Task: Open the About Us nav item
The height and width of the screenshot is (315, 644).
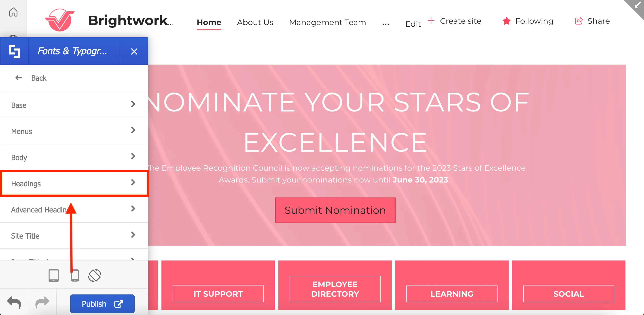Action: click(255, 23)
